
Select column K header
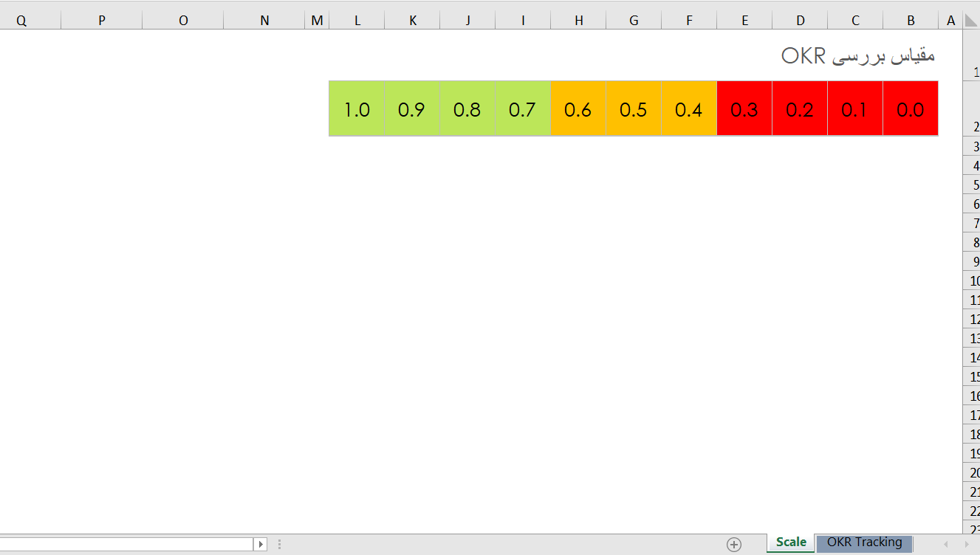[413, 21]
